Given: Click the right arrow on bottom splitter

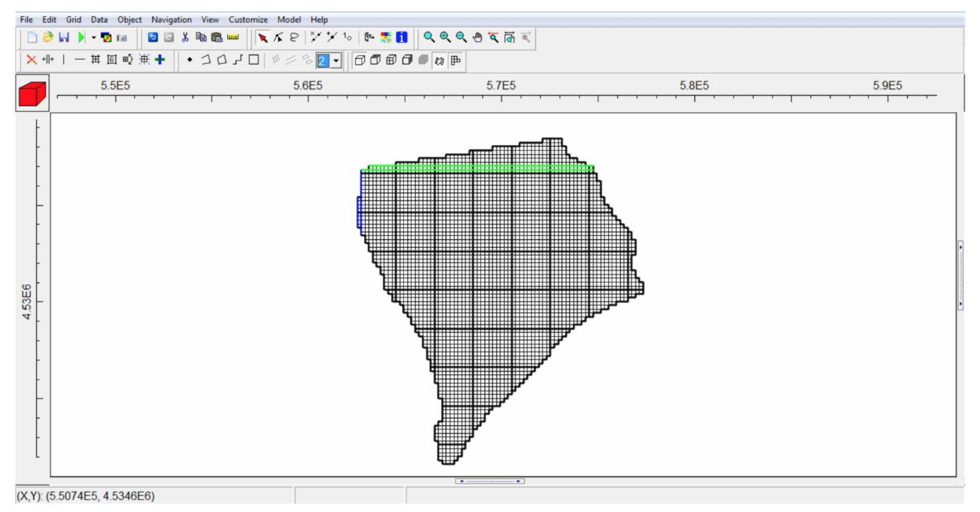Looking at the screenshot, I should click(x=518, y=481).
